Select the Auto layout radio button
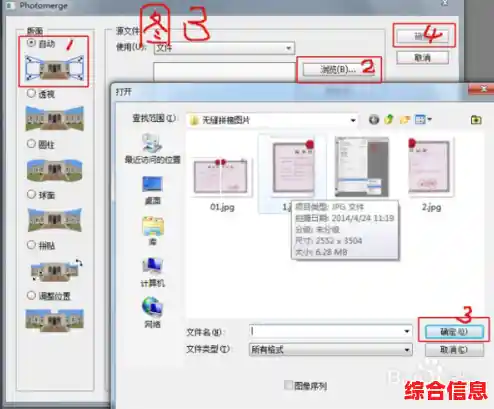Screen dimensions: 494x409 point(31,43)
